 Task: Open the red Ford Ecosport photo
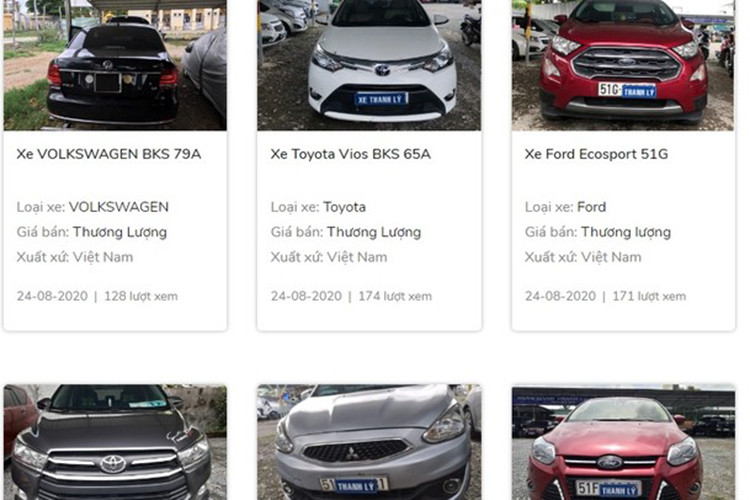623,65
